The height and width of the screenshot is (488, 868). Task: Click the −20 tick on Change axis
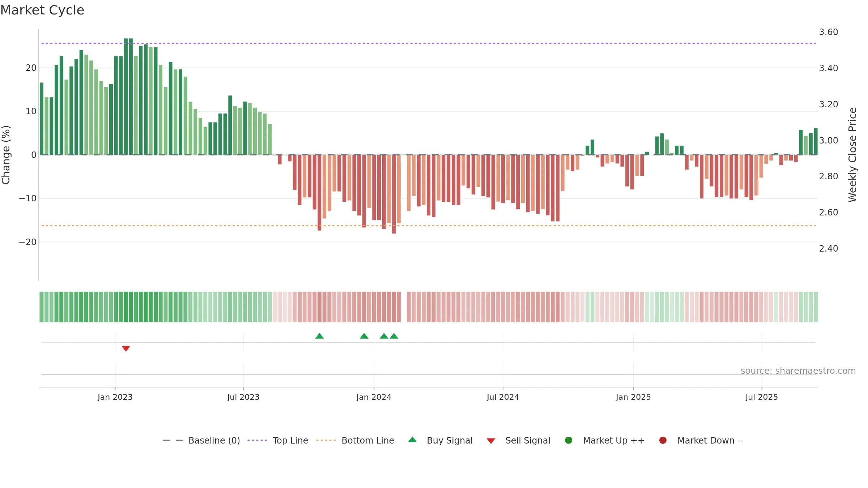(28, 242)
